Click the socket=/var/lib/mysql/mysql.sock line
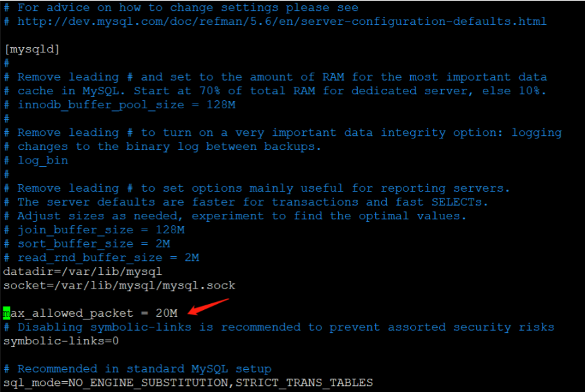The image size is (585, 392). tap(119, 285)
